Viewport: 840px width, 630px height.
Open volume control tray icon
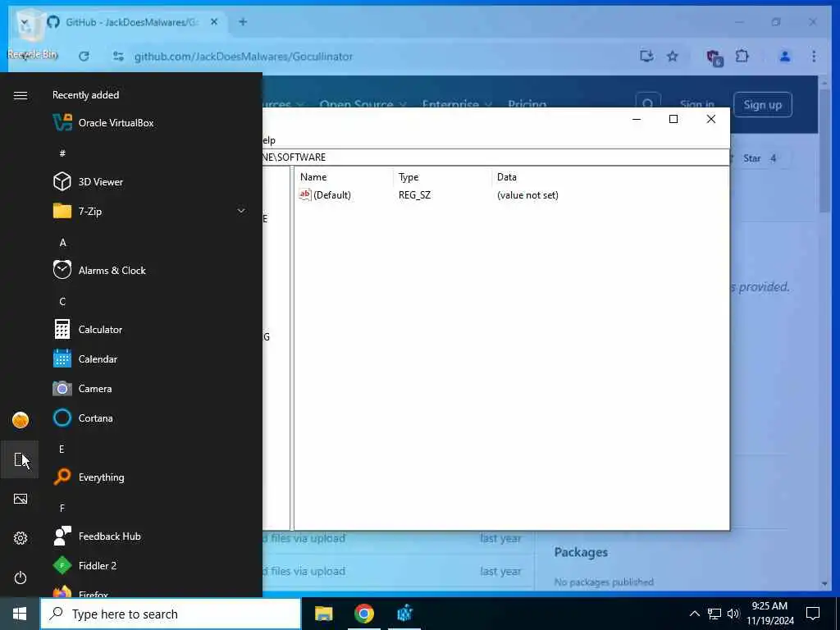pos(733,614)
